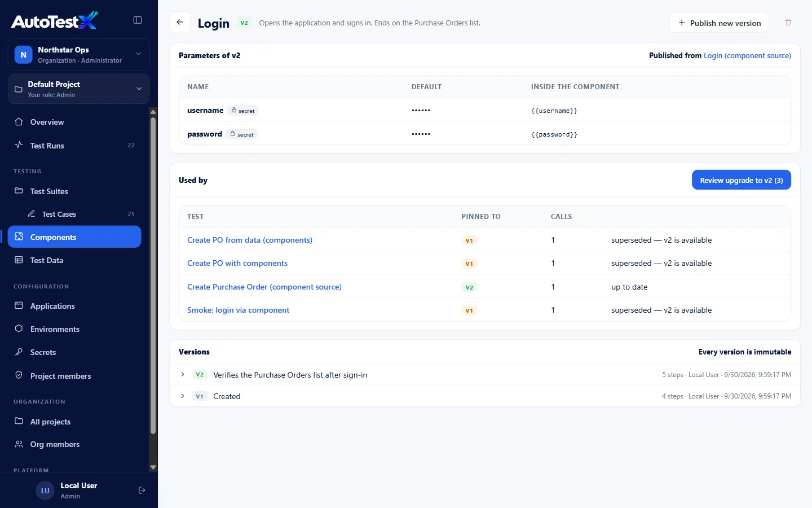Click the Secrets key icon
Image resolution: width=812 pixels, height=508 pixels.
tap(19, 352)
